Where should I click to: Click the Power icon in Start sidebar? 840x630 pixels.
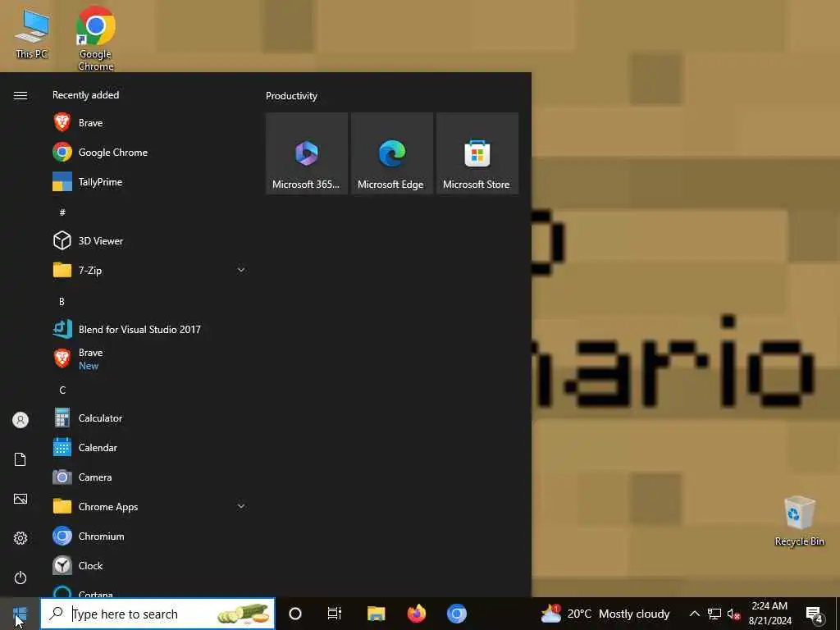click(21, 577)
